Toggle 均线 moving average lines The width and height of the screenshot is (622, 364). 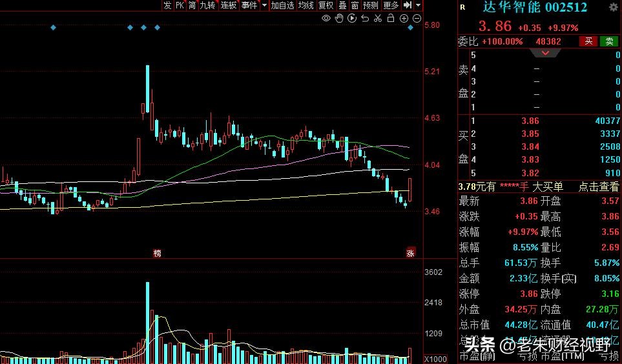coord(306,5)
